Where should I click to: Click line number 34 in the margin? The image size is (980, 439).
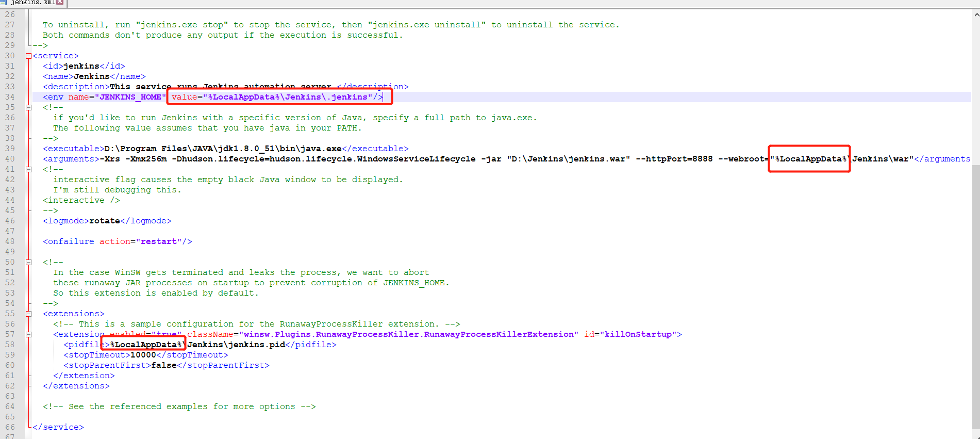click(x=10, y=97)
